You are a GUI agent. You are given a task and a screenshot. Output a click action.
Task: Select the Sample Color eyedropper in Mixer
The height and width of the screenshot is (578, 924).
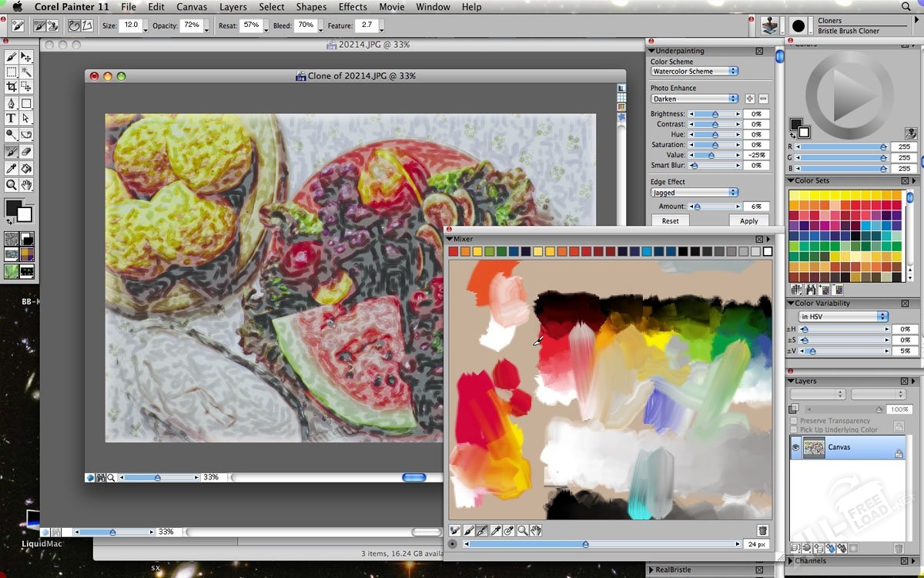(495, 530)
